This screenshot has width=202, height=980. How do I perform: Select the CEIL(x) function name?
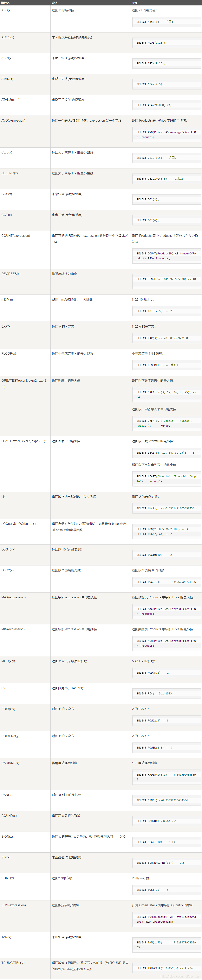point(7,153)
